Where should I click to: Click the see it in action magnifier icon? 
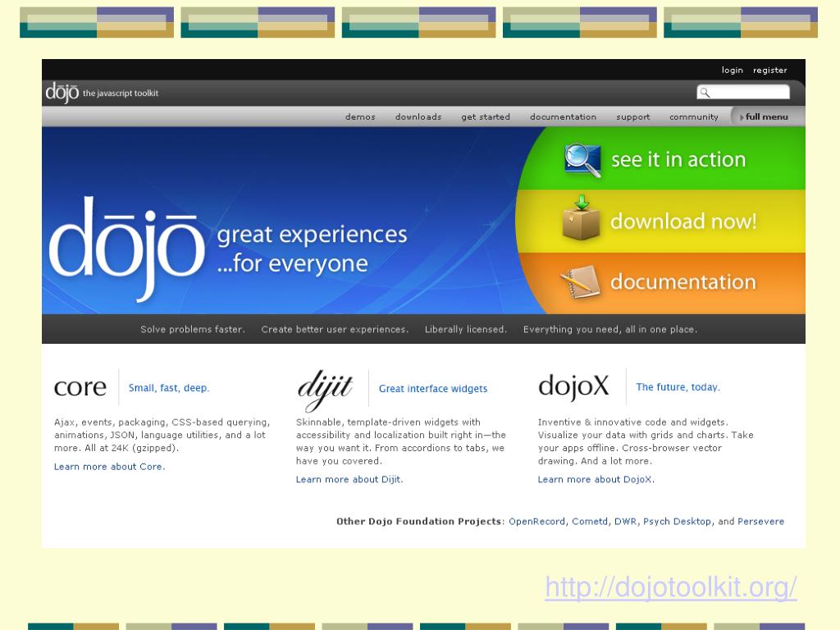(x=582, y=160)
